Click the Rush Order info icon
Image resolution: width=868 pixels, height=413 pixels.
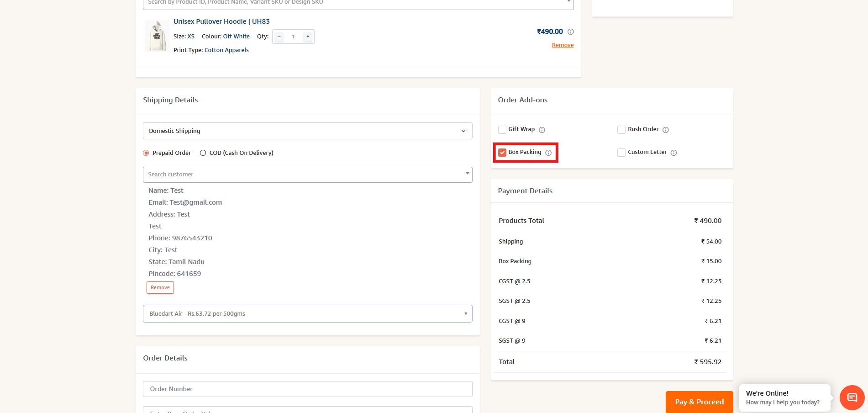coord(666,130)
